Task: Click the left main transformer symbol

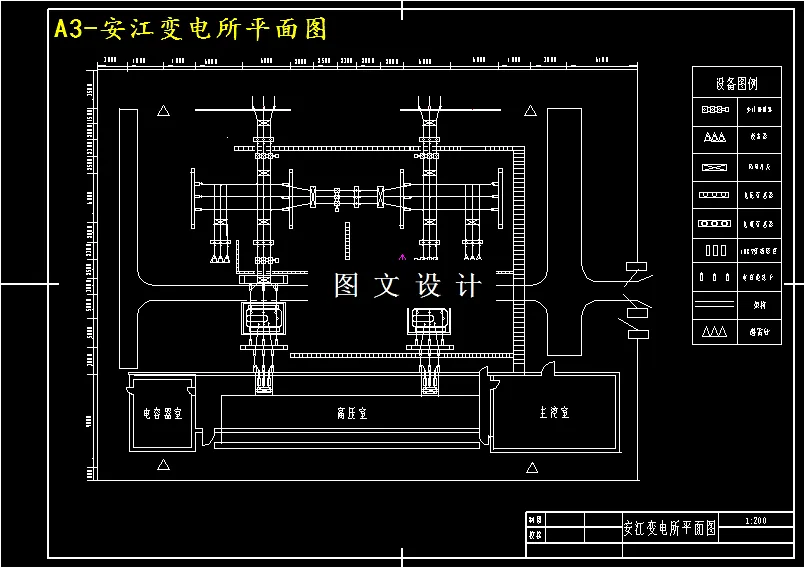Action: pyautogui.click(x=263, y=318)
